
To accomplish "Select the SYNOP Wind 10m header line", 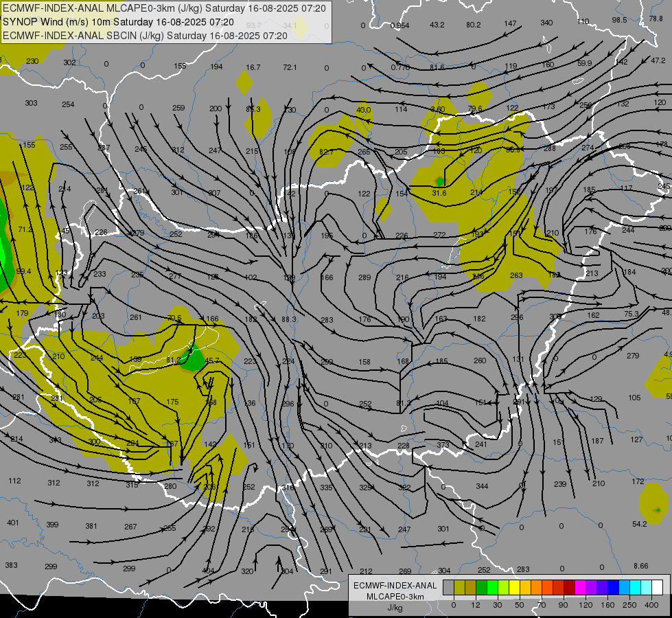I will 118,22.
